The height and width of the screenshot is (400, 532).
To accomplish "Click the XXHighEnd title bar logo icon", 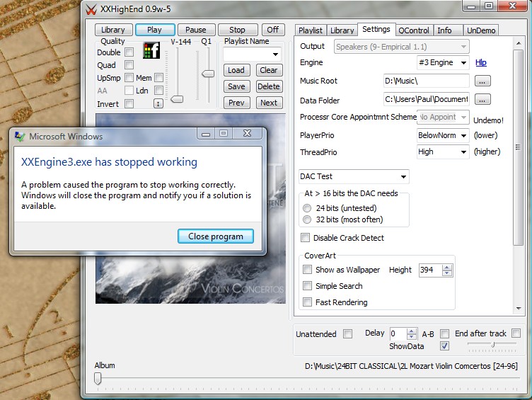I will (x=91, y=9).
